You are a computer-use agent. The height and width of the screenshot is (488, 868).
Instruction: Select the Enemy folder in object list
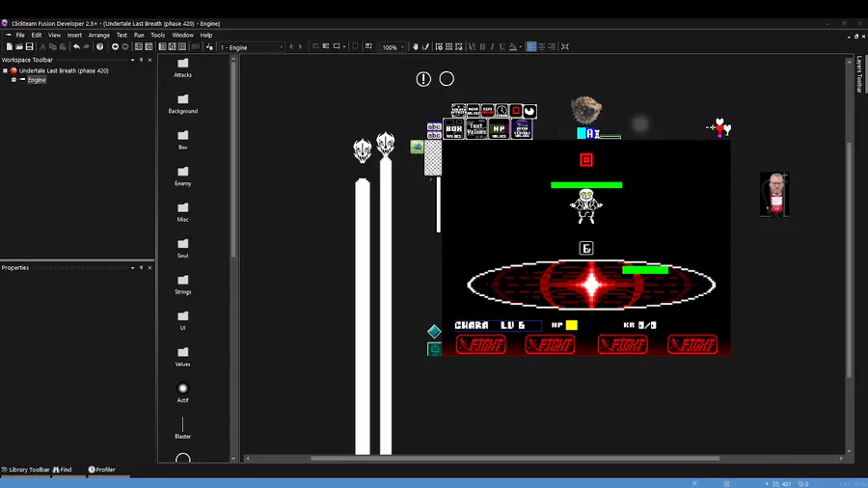(x=182, y=176)
